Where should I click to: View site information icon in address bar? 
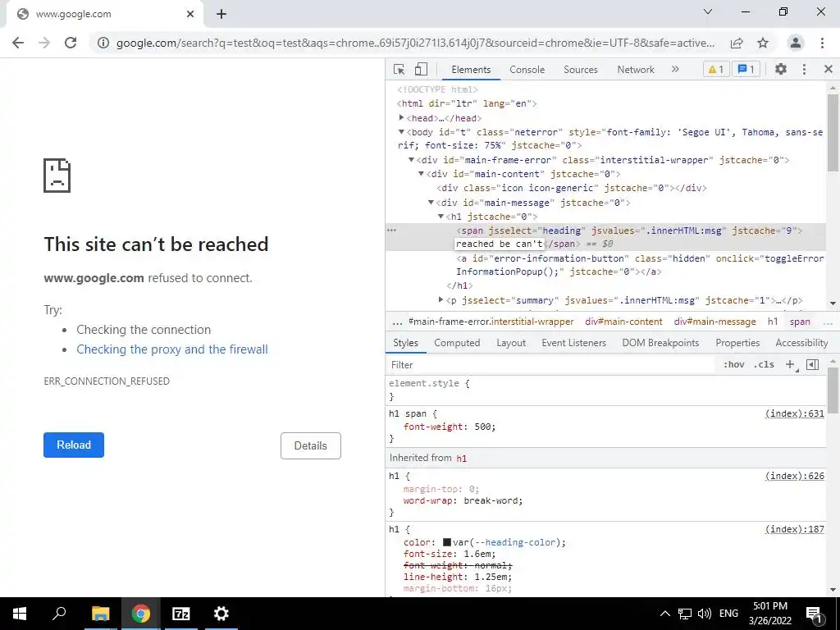coord(103,43)
